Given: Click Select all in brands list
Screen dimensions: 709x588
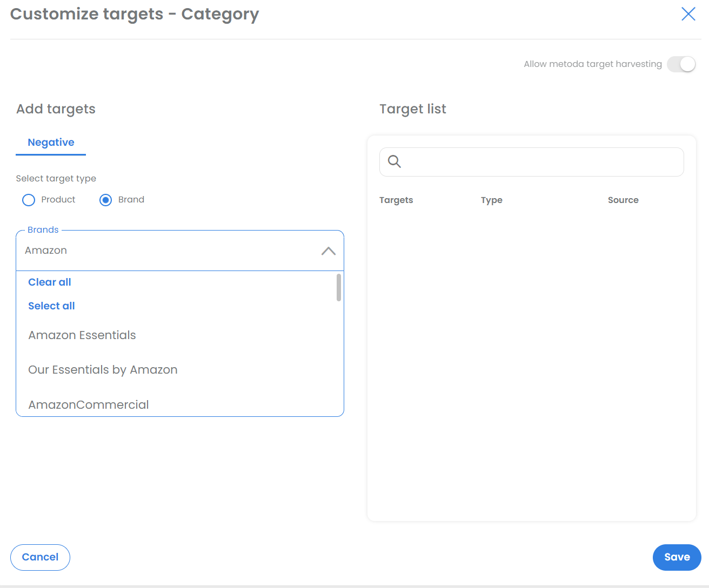Looking at the screenshot, I should [51, 306].
